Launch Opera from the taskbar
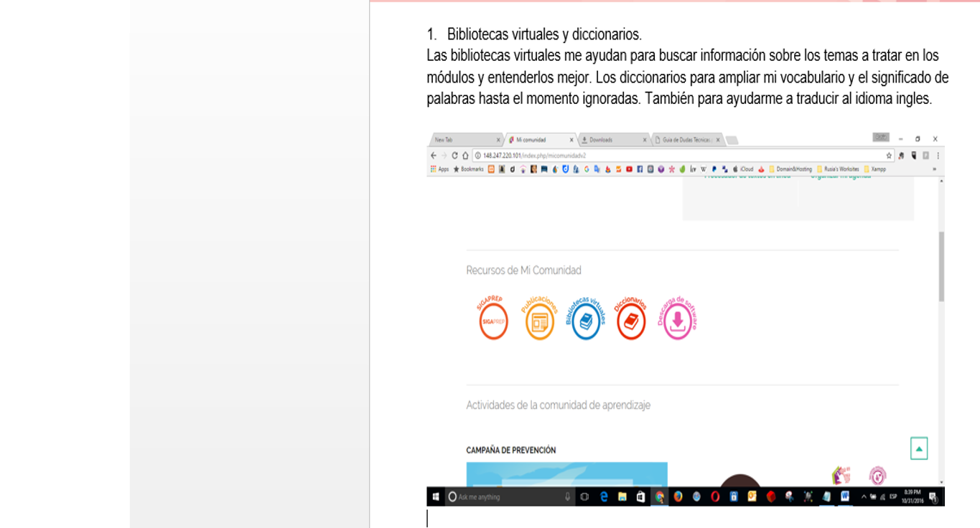This screenshot has width=980, height=528. point(716,496)
